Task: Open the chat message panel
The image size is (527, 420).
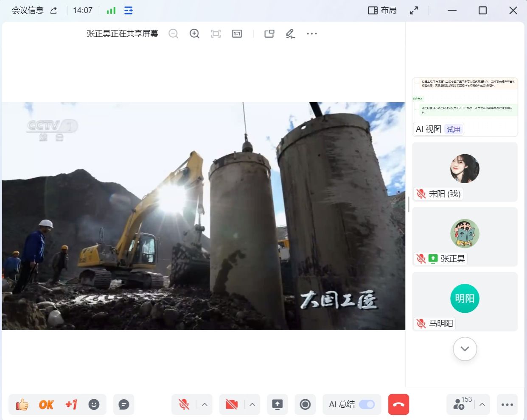Action: [124, 405]
